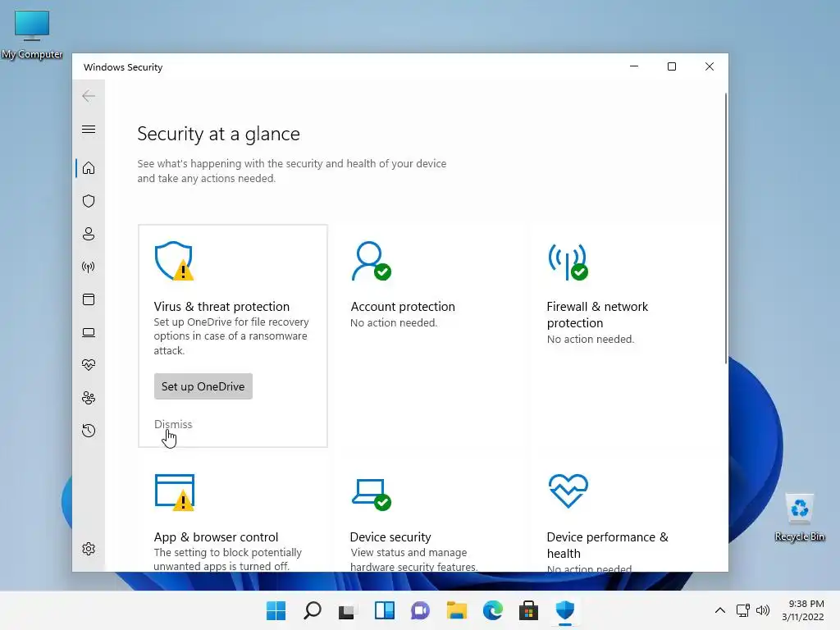The image size is (840, 630).
Task: Select the My Computer desktop icon
Action: tap(32, 34)
